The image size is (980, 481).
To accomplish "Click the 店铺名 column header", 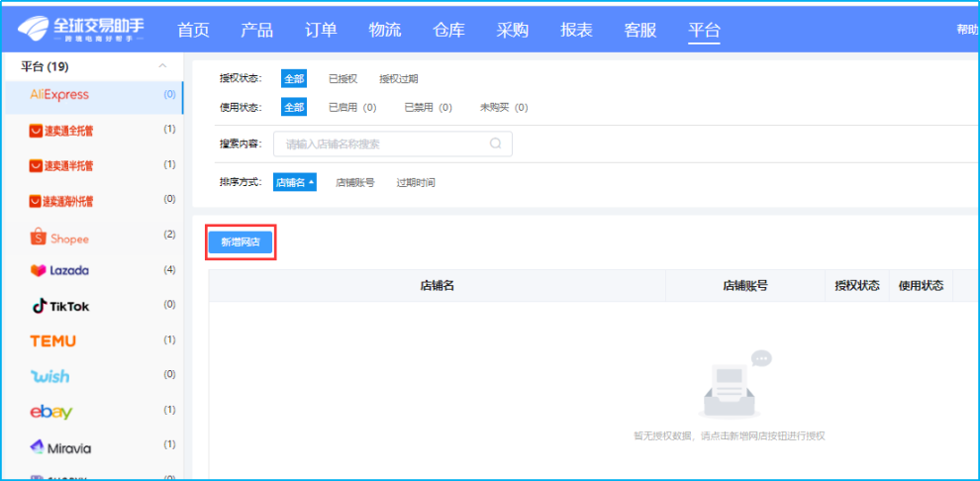I will [x=437, y=286].
